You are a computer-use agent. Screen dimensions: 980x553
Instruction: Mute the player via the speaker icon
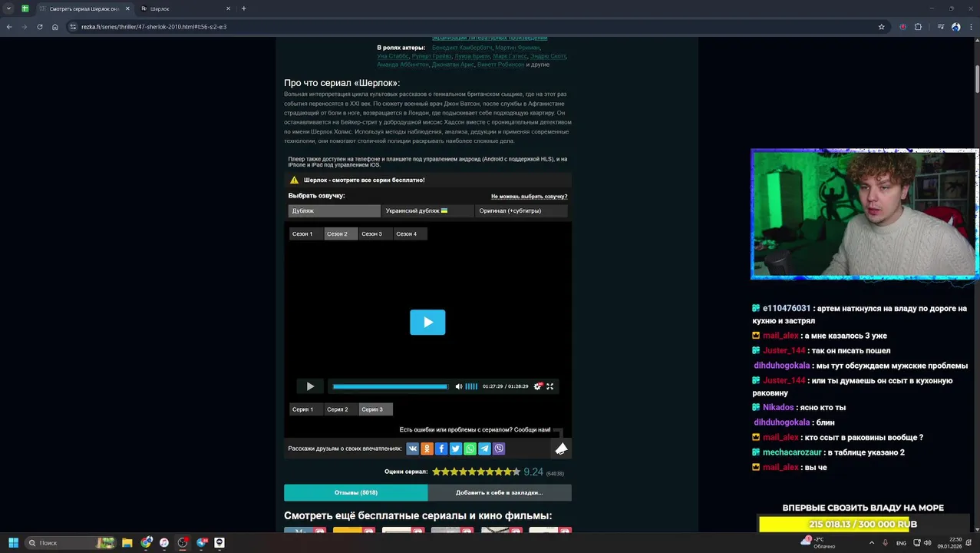(x=459, y=386)
